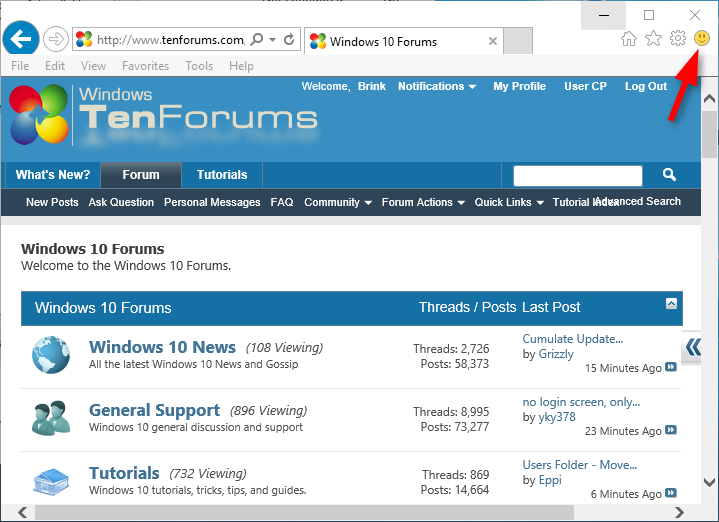The height and width of the screenshot is (522, 719).
Task: Open Personal Messages
Action: click(212, 202)
